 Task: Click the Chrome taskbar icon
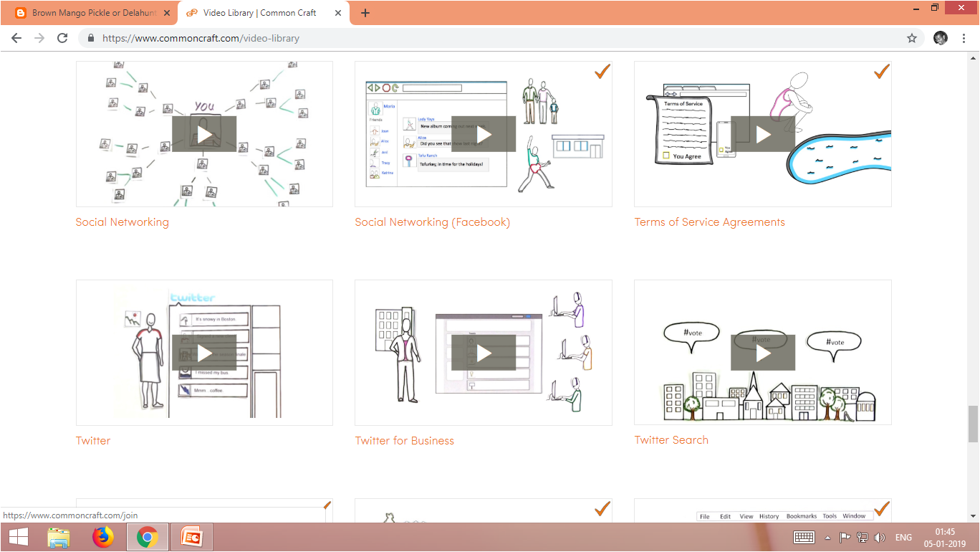148,537
